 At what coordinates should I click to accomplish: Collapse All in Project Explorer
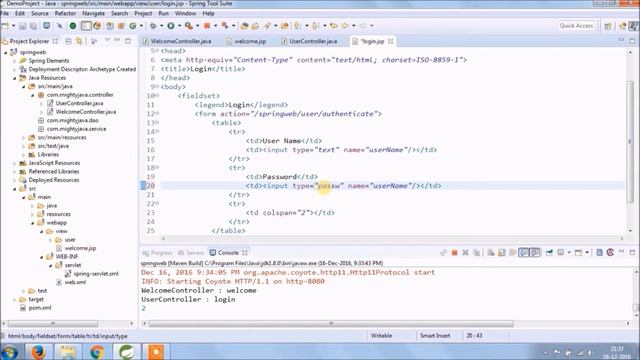tap(69, 41)
